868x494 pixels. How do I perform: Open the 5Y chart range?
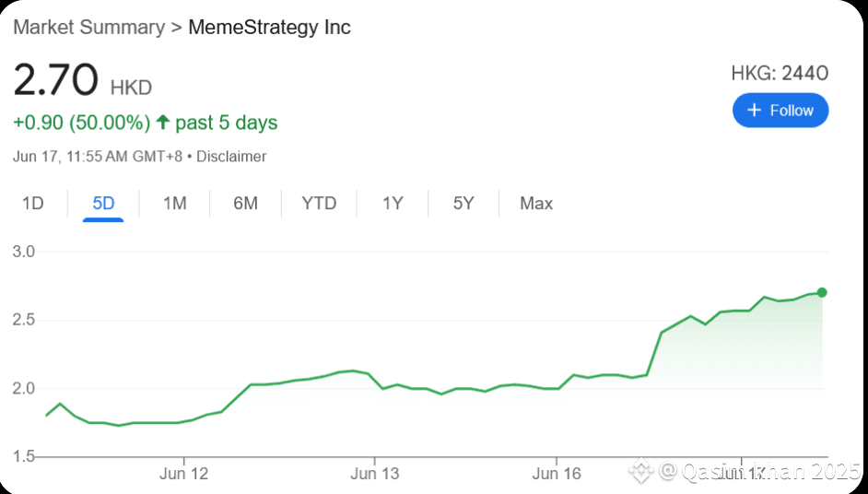coord(463,204)
